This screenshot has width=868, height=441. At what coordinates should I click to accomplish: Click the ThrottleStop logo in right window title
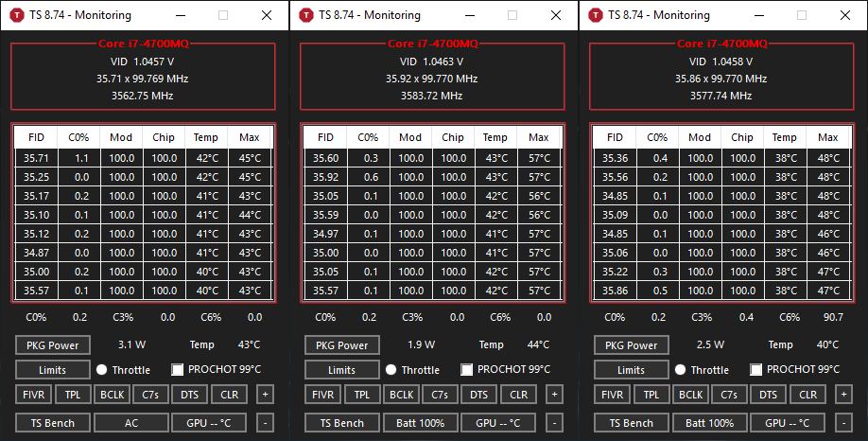[x=596, y=15]
